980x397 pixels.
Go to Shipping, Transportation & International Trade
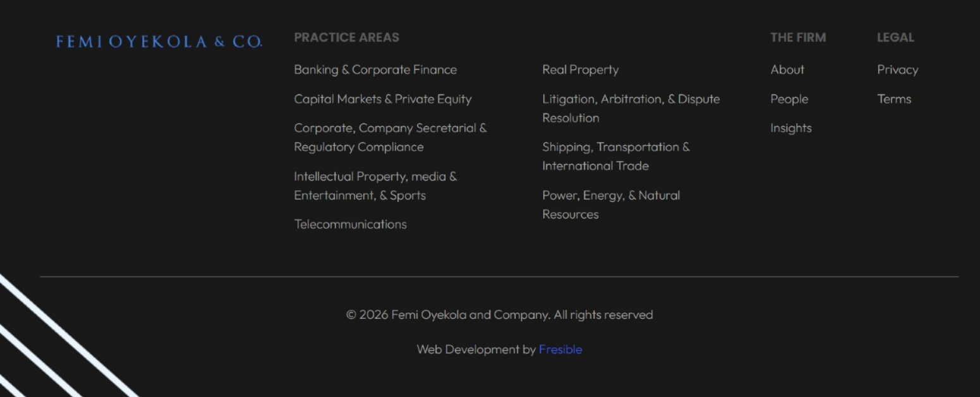615,156
